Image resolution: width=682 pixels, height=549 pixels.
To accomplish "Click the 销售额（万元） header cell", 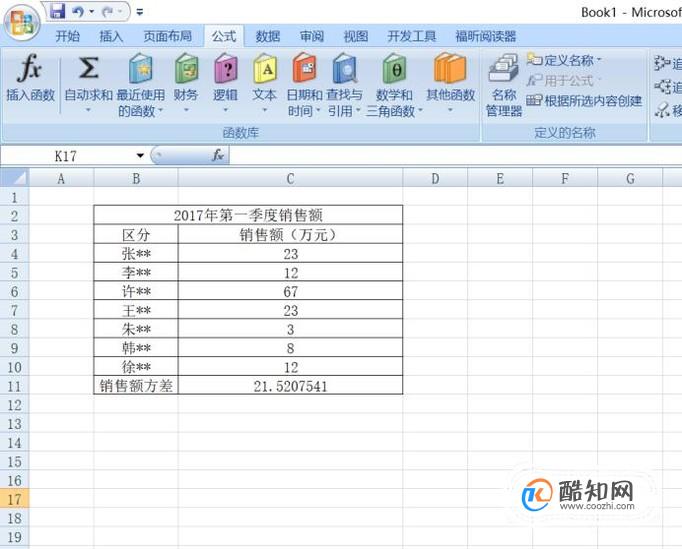I will click(290, 235).
